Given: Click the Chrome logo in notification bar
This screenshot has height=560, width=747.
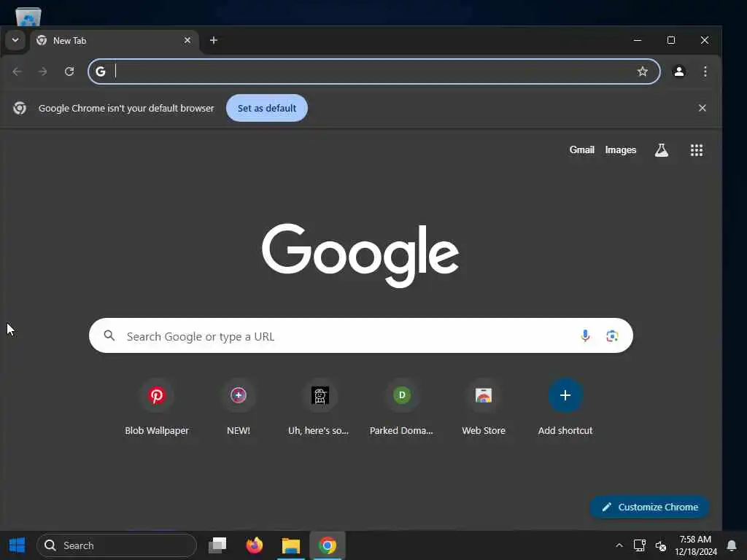Looking at the screenshot, I should click(x=20, y=108).
